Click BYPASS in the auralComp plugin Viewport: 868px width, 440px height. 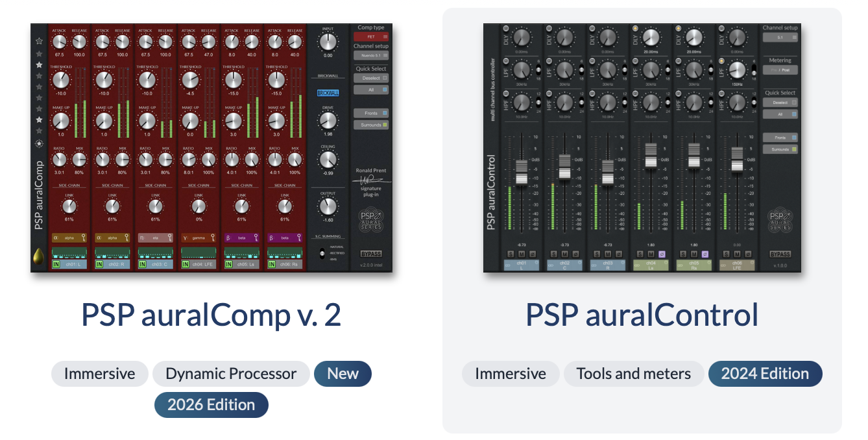pyautogui.click(x=371, y=254)
